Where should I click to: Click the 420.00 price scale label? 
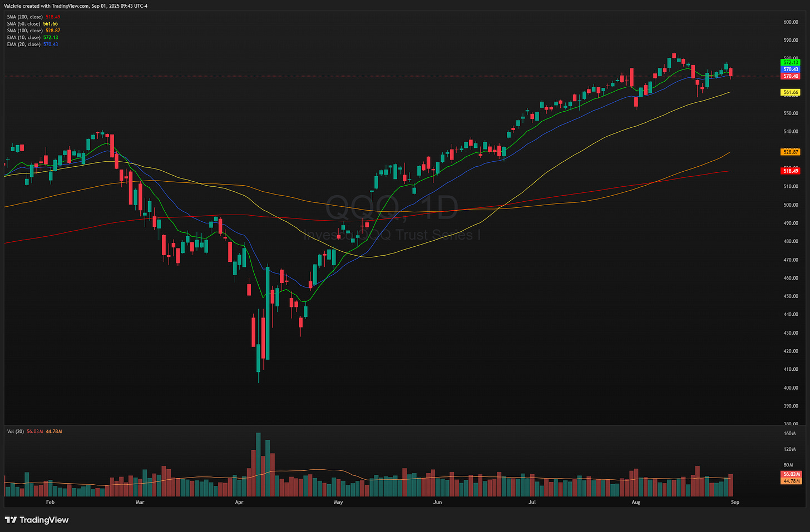[791, 351]
